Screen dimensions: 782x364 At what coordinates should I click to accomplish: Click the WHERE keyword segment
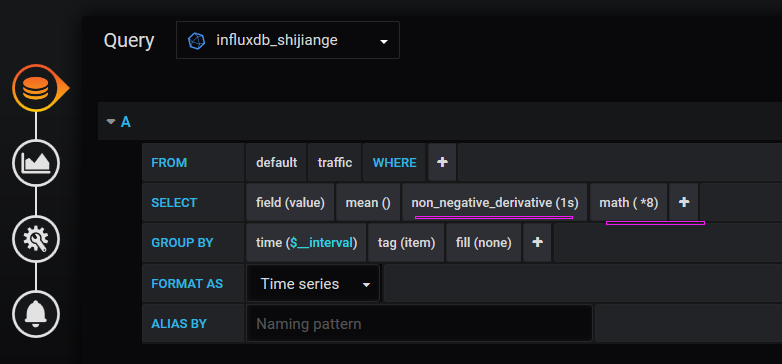click(x=394, y=163)
